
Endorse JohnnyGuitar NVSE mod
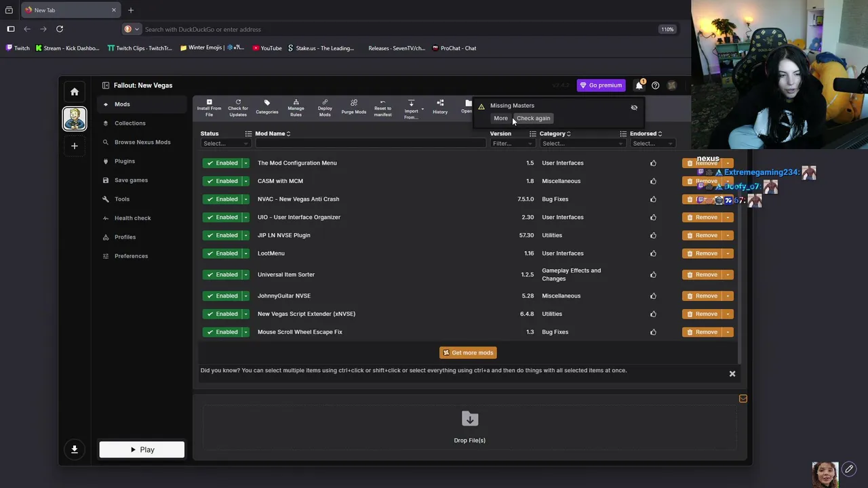pos(653,296)
